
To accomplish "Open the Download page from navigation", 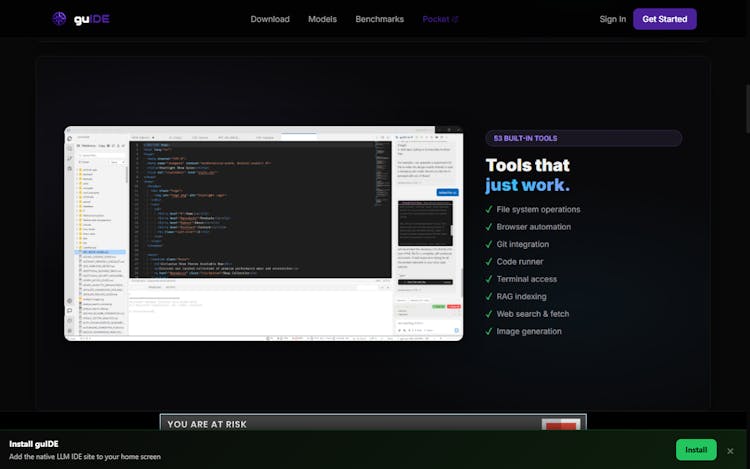I will pos(270,19).
